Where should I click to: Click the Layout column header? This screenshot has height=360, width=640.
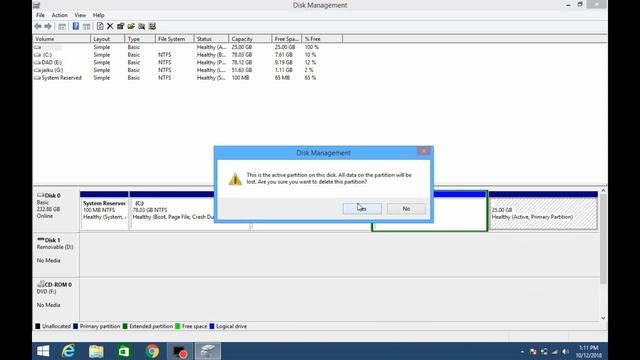click(x=107, y=39)
